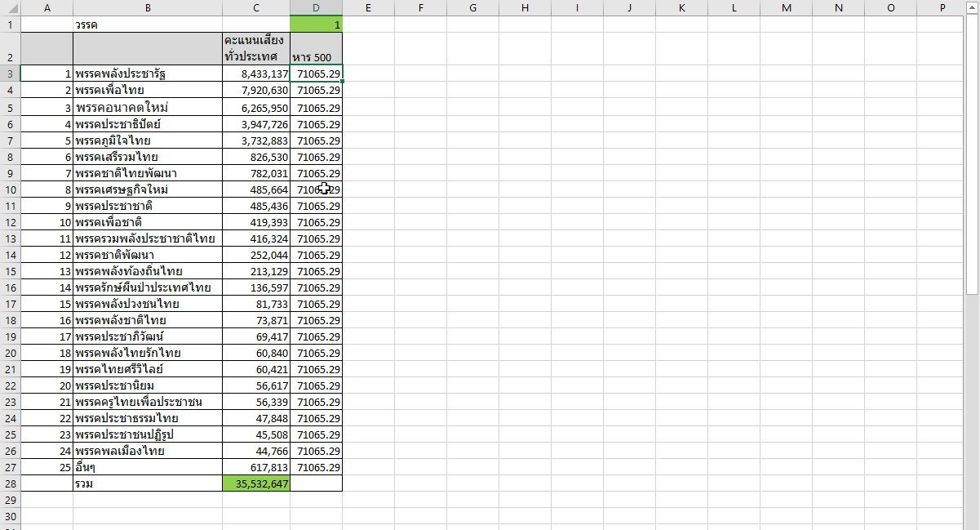Viewport: 980px width, 530px height.
Task: Select cell with พรรคประชานิยม
Action: point(148,385)
